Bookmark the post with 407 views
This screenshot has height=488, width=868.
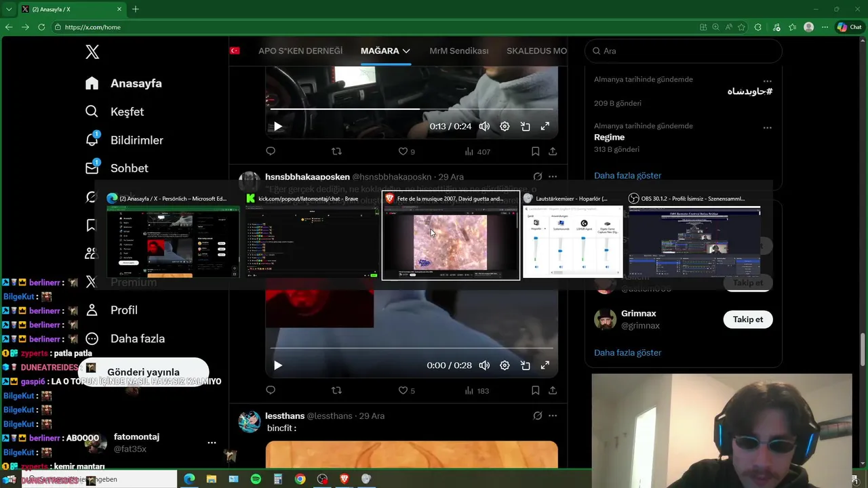(x=535, y=151)
